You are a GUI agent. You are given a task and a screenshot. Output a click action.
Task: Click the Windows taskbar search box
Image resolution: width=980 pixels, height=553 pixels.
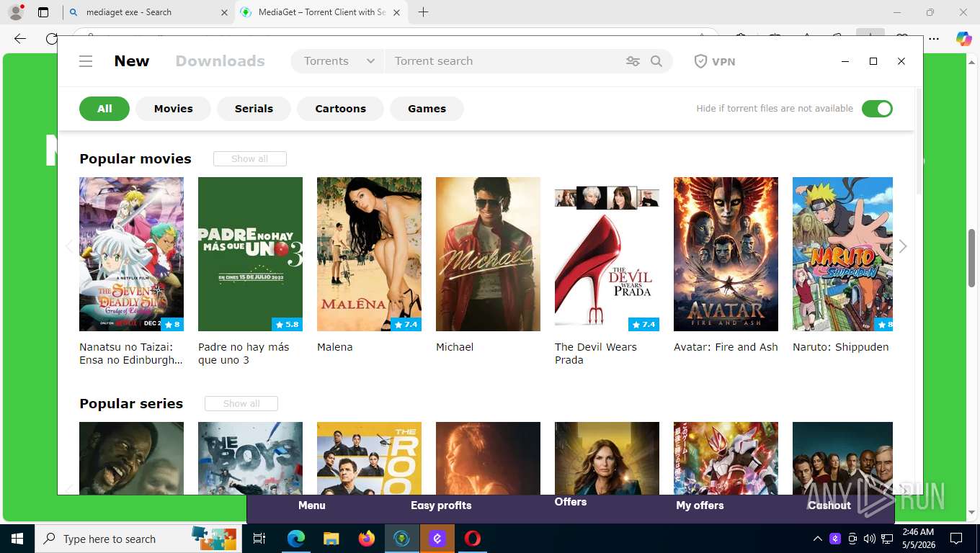[x=137, y=539]
